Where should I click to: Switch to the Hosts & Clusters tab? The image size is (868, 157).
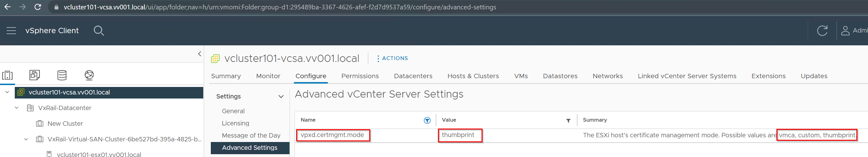[x=473, y=76]
